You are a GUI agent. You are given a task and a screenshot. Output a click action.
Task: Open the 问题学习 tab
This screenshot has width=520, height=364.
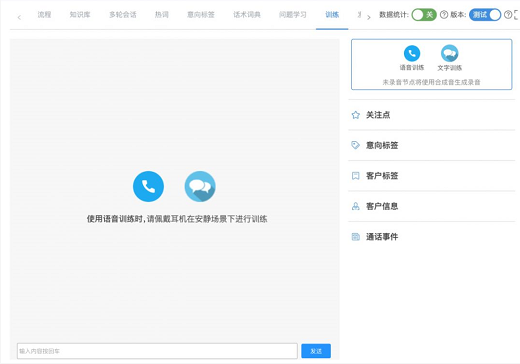coord(293,15)
